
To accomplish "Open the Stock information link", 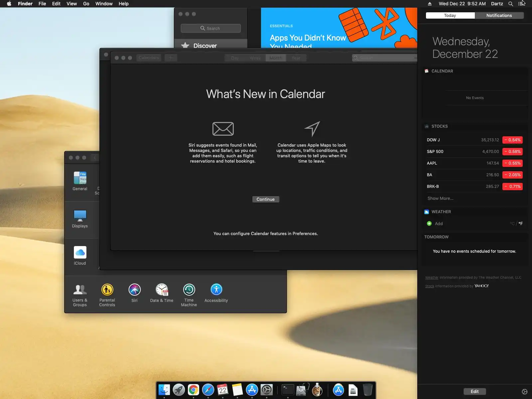I will pos(430,286).
